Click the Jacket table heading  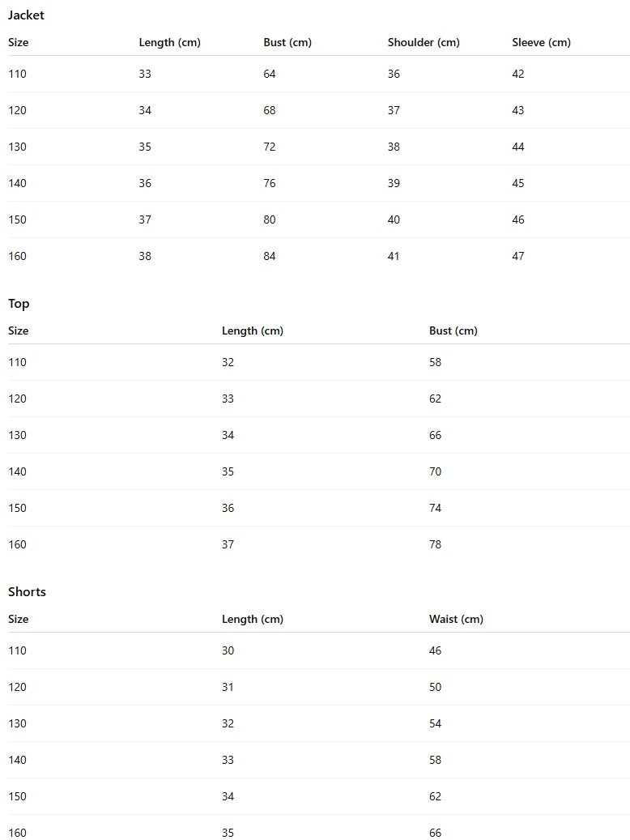26,15
